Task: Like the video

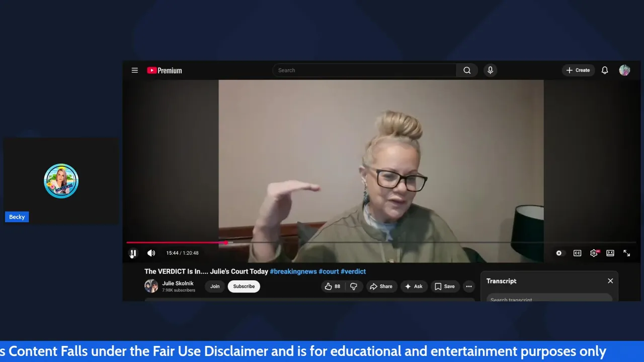Action: pos(333,286)
